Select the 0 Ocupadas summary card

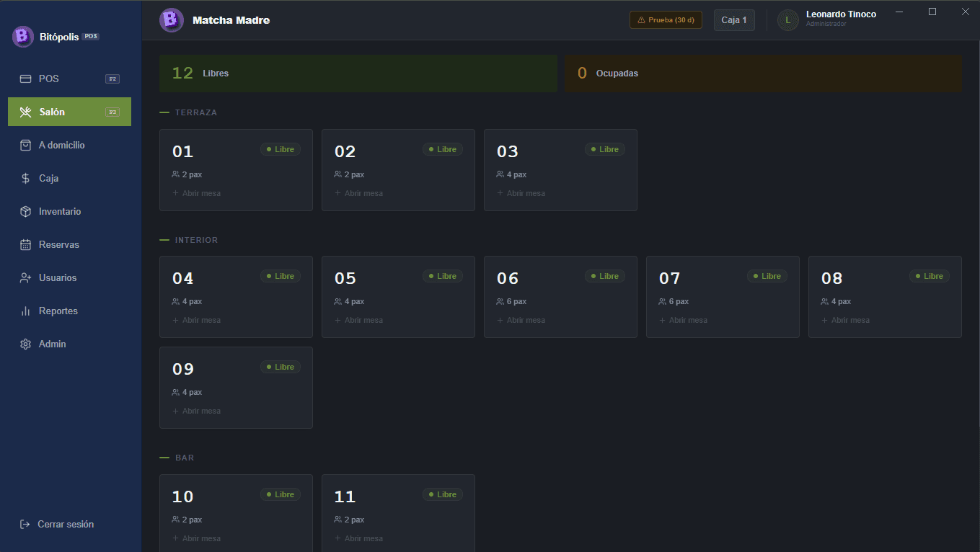coord(764,74)
